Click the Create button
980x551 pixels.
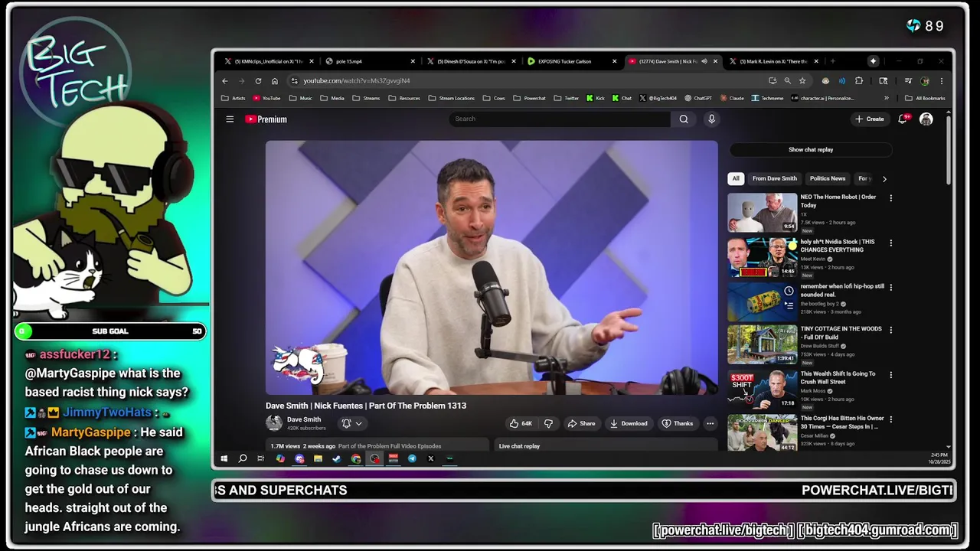click(x=870, y=119)
